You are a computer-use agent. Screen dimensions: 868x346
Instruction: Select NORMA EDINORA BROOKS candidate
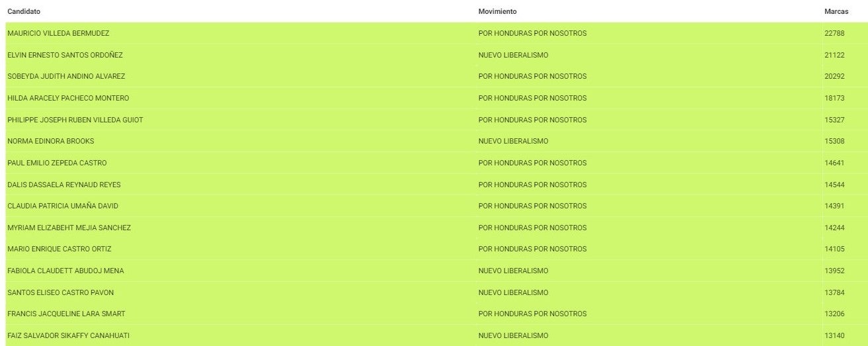click(51, 141)
